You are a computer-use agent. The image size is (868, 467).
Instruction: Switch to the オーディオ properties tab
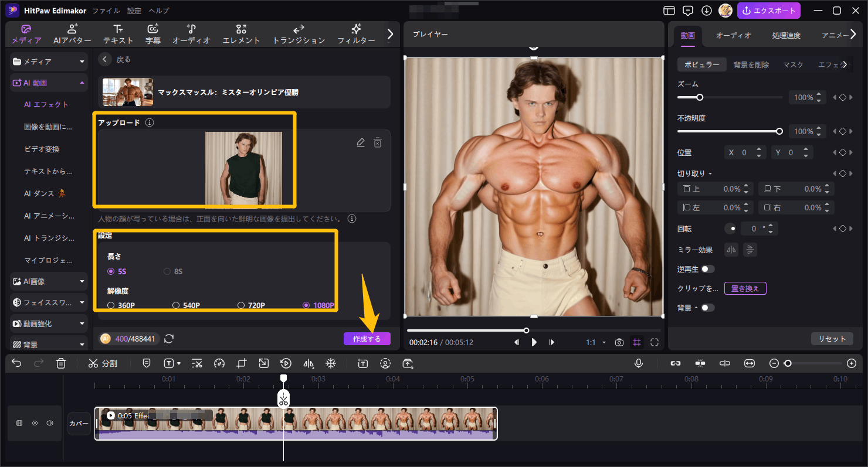click(733, 35)
